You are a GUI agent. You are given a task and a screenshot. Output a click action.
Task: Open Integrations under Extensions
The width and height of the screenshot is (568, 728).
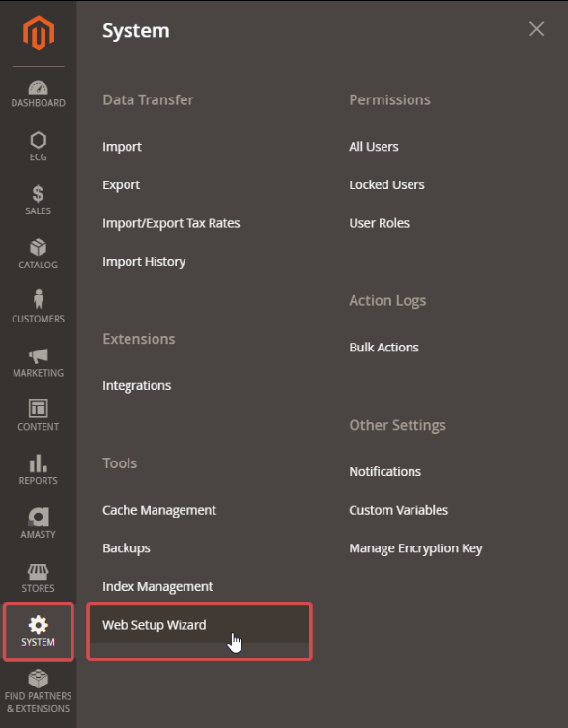click(136, 386)
